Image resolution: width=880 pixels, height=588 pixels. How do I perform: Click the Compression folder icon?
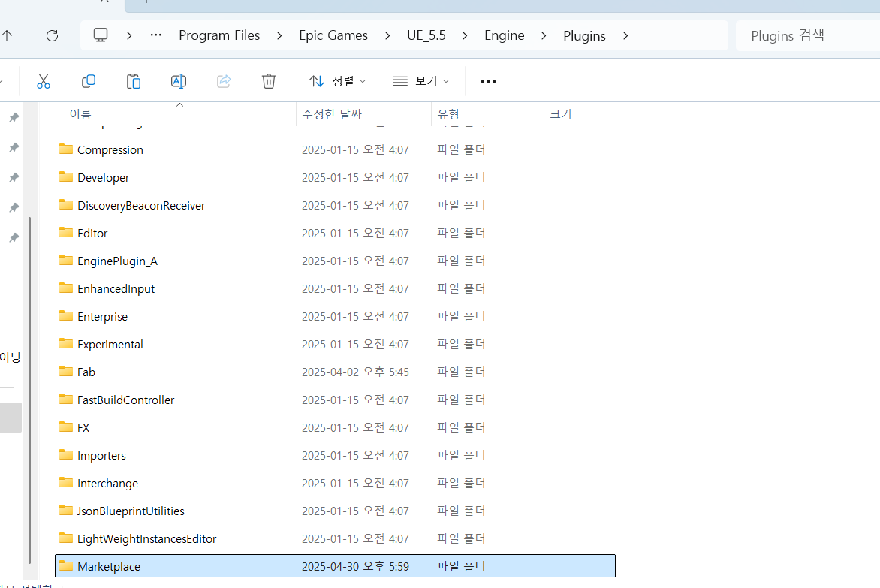pyautogui.click(x=66, y=149)
